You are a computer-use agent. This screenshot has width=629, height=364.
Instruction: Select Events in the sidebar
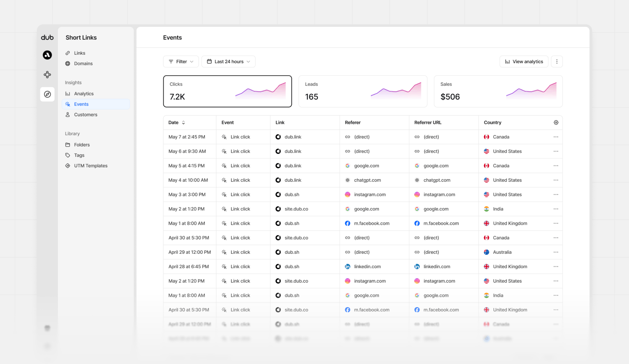(96, 104)
